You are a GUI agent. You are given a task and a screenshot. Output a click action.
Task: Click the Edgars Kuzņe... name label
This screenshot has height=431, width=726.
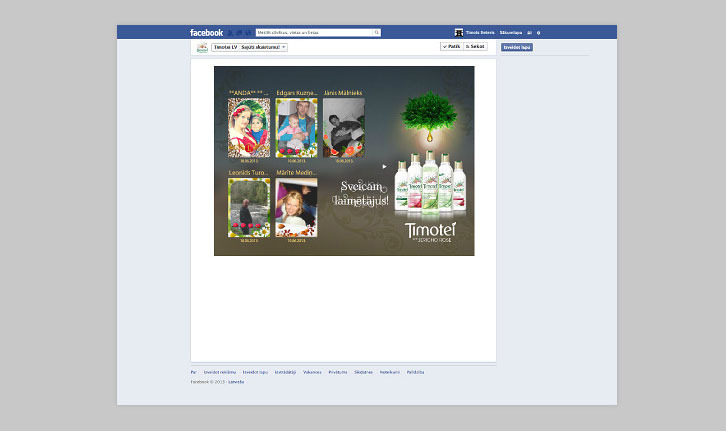click(297, 93)
